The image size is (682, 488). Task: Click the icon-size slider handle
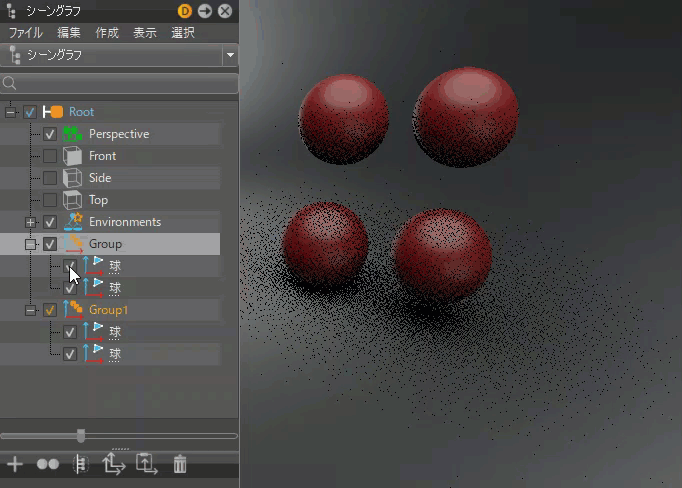coord(81,435)
